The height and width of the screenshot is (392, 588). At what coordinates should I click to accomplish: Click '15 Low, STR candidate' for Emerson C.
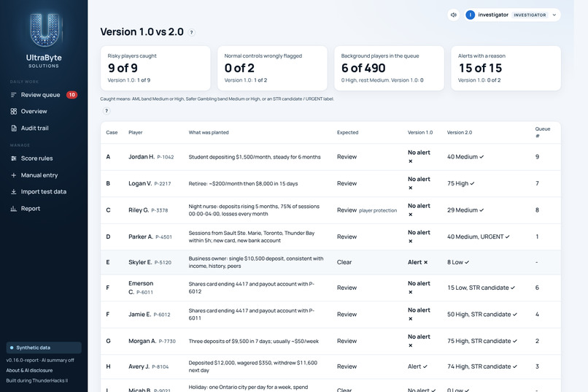[481, 288]
